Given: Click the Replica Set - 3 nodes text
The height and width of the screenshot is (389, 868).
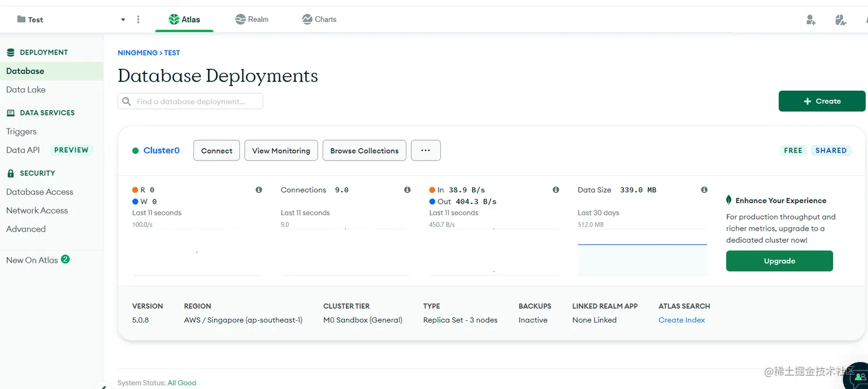Looking at the screenshot, I should (x=460, y=320).
